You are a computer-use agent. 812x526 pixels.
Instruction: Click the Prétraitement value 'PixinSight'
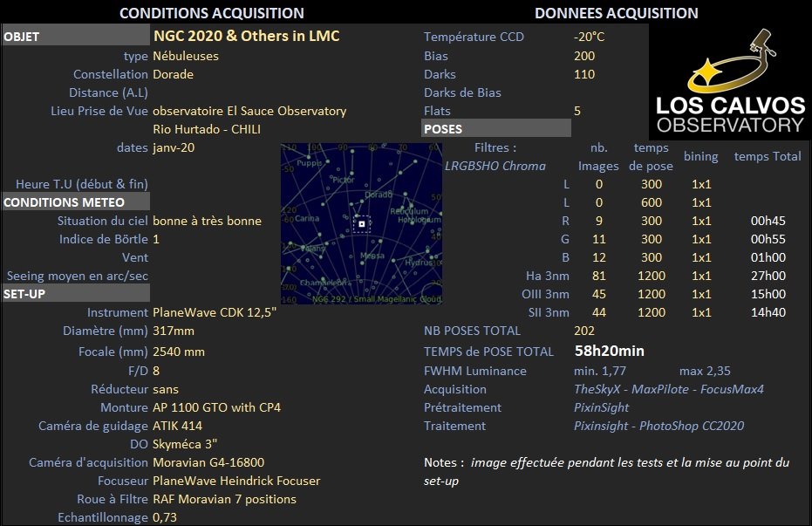pos(601,407)
